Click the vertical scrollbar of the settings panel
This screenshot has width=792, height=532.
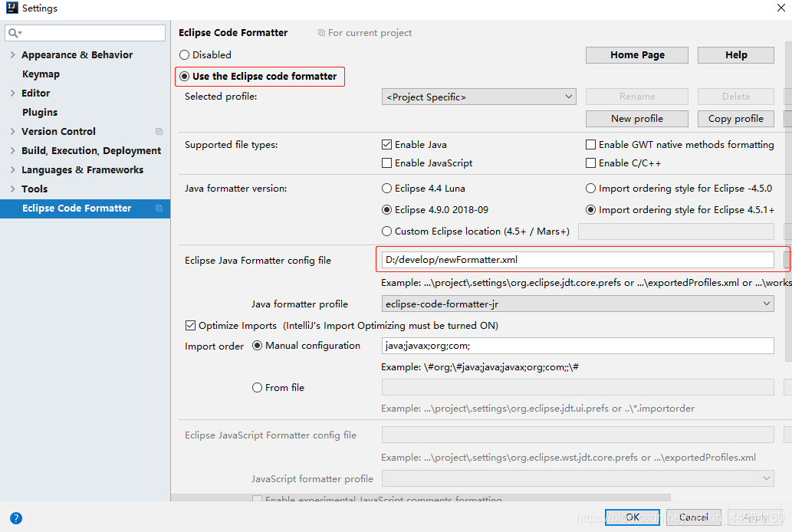[788, 202]
